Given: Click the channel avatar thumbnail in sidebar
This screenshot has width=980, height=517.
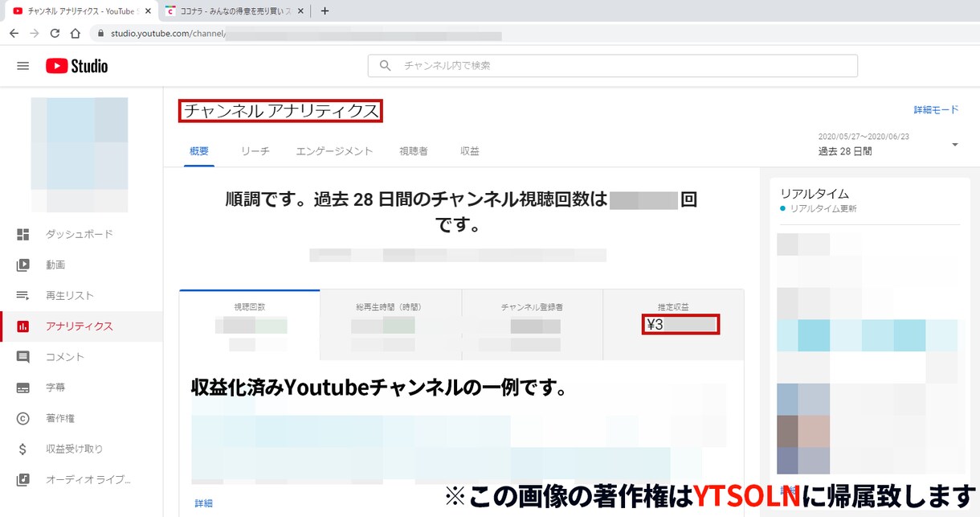Looking at the screenshot, I should coord(79,154).
